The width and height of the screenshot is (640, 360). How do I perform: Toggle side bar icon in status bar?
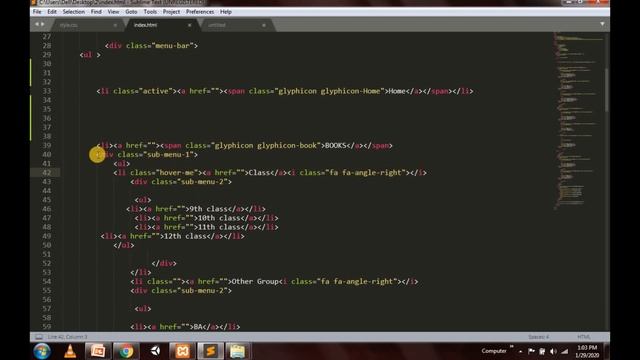pos(39,337)
